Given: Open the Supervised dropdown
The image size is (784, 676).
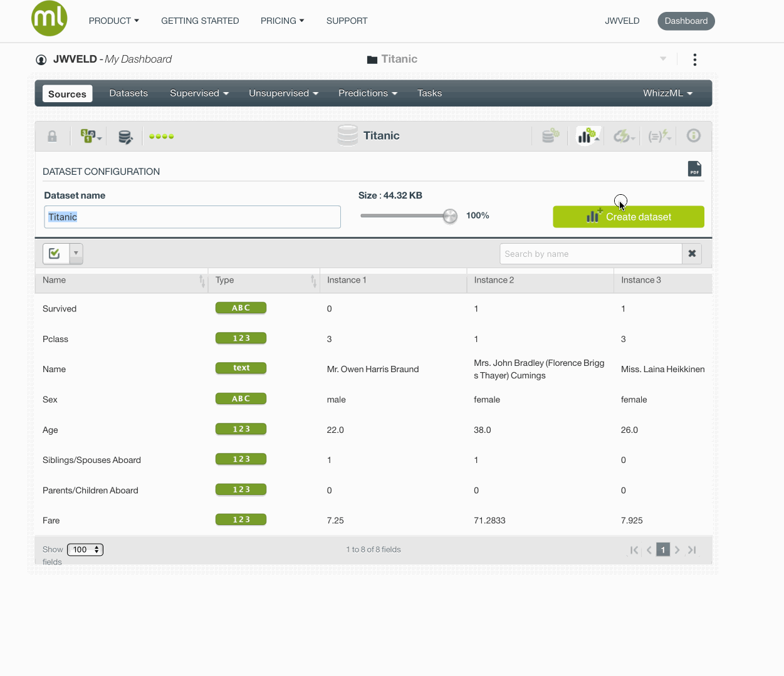Looking at the screenshot, I should 199,93.
